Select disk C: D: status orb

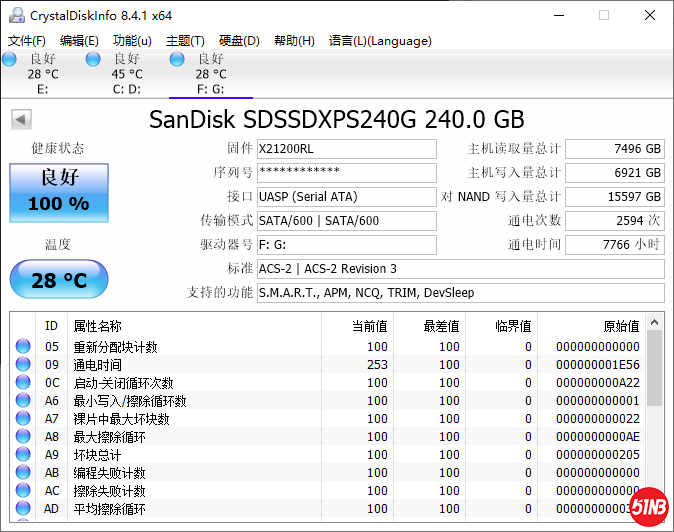coord(93,60)
